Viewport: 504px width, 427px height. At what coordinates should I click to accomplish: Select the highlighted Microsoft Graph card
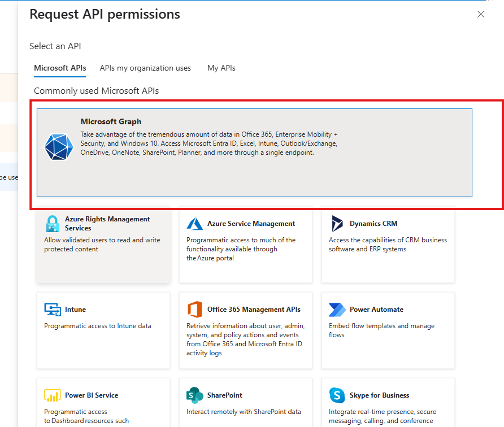pyautogui.click(x=254, y=152)
